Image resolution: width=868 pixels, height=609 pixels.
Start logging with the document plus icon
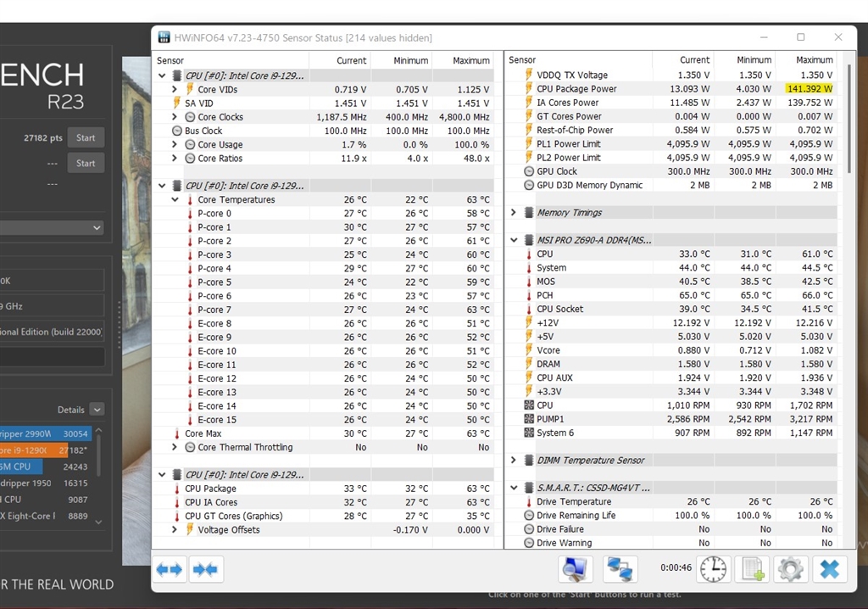click(752, 569)
